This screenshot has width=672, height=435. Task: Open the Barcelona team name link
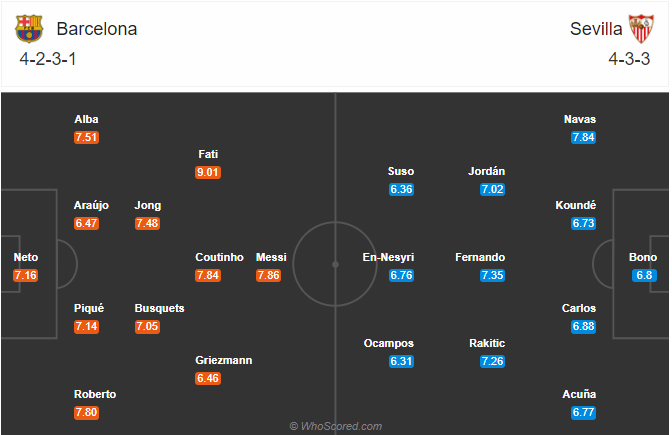tap(97, 29)
